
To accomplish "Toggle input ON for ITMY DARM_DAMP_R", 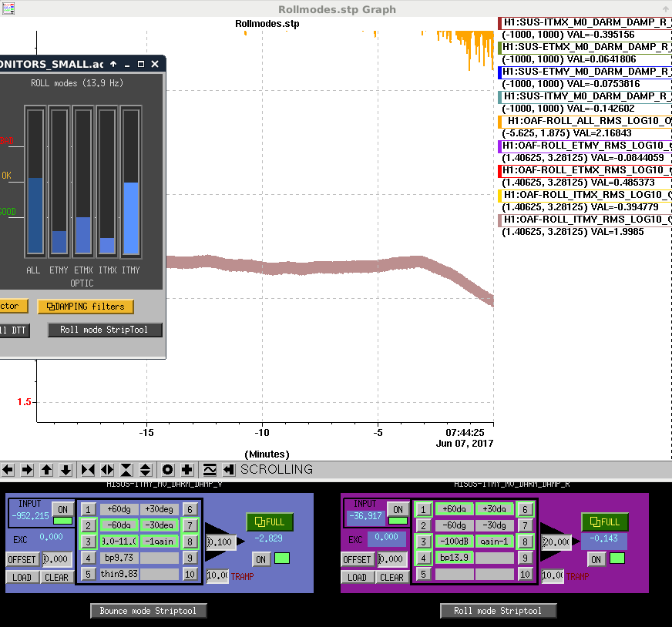I will click(398, 510).
